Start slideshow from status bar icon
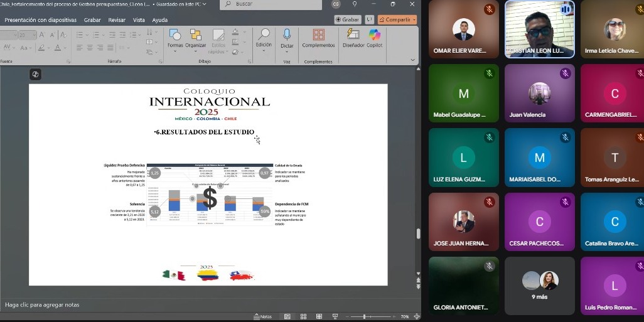 (x=335, y=316)
